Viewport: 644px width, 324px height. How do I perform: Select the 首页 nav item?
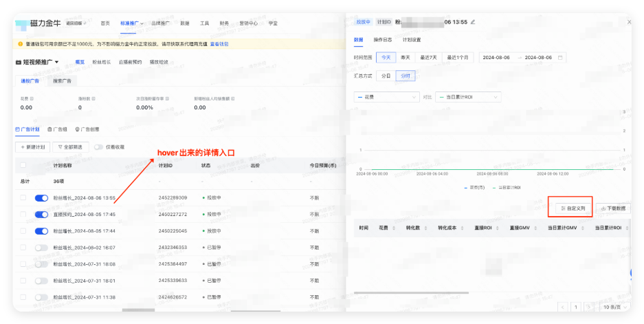(105, 23)
